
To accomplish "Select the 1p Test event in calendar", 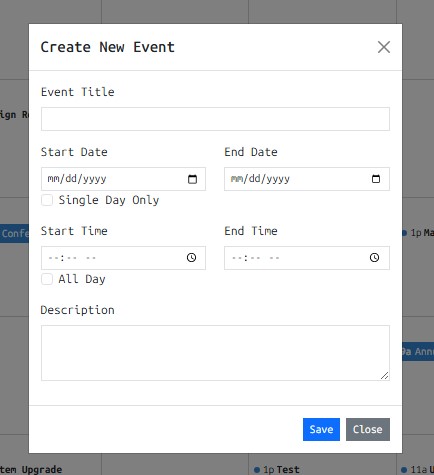I will (x=277, y=470).
